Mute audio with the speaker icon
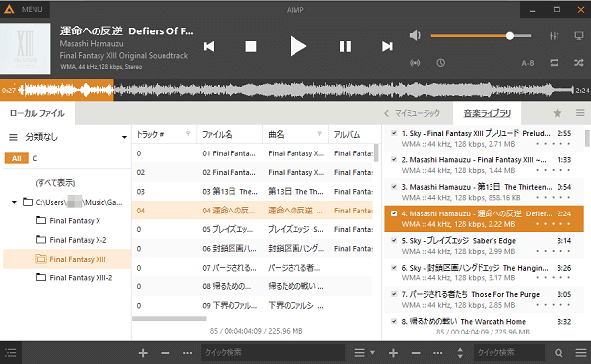 pos(415,35)
